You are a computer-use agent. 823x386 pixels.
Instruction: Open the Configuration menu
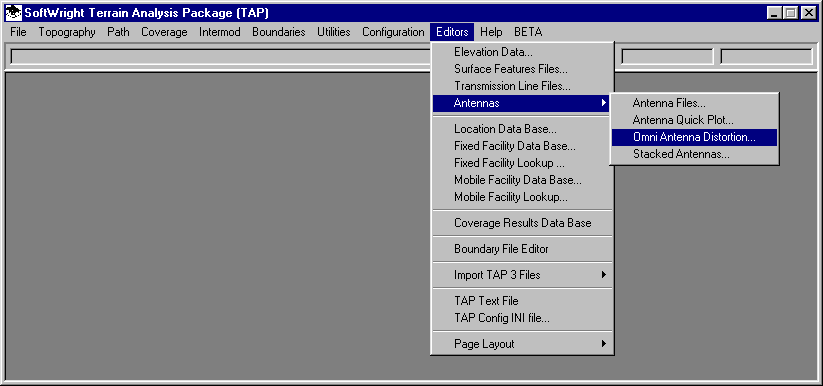(393, 32)
